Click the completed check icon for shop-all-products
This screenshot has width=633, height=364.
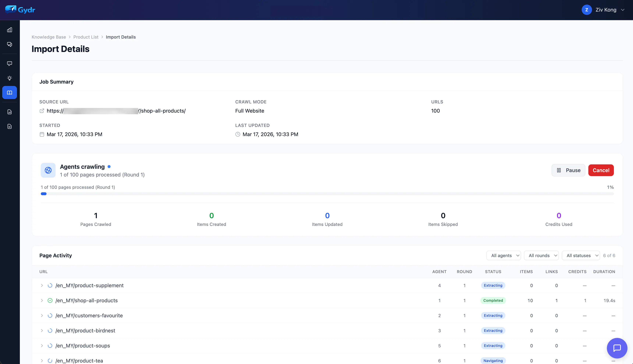(x=50, y=300)
